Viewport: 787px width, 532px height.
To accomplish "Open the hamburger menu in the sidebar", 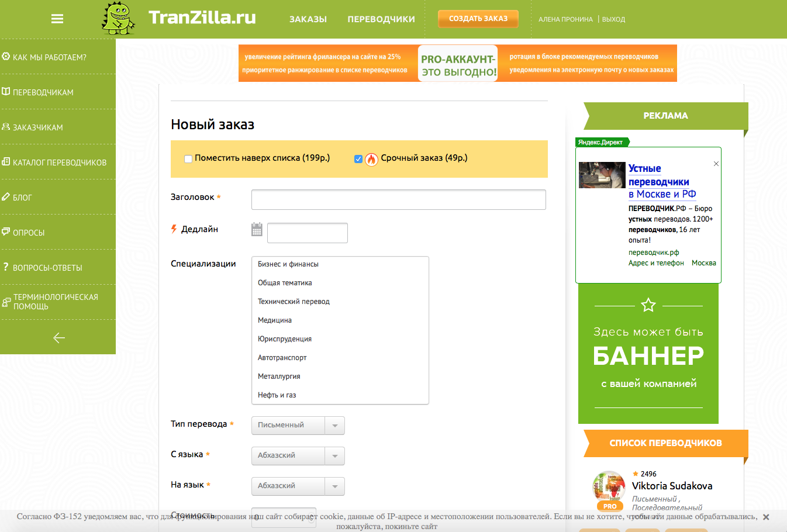I will click(57, 18).
